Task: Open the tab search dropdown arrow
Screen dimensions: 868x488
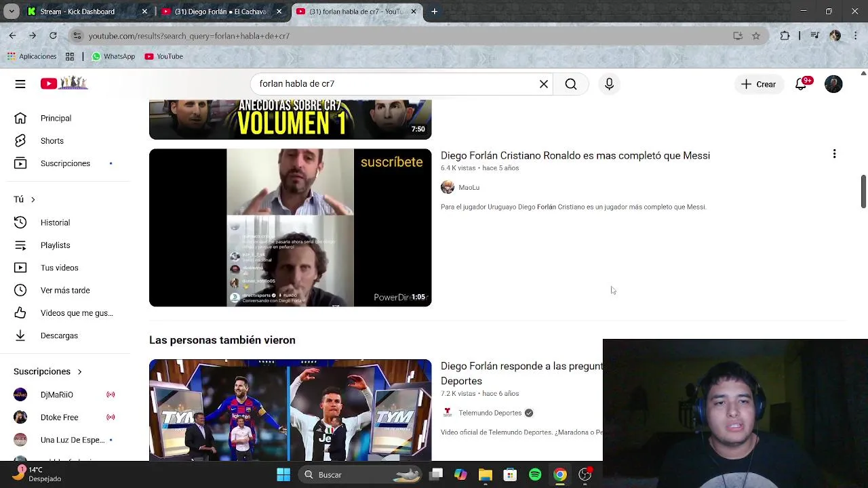Action: (x=11, y=12)
